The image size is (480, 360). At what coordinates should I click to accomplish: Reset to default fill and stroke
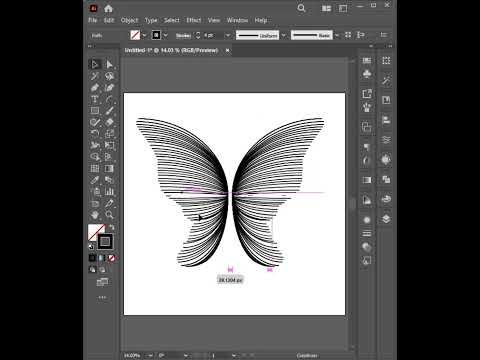pyautogui.click(x=91, y=246)
